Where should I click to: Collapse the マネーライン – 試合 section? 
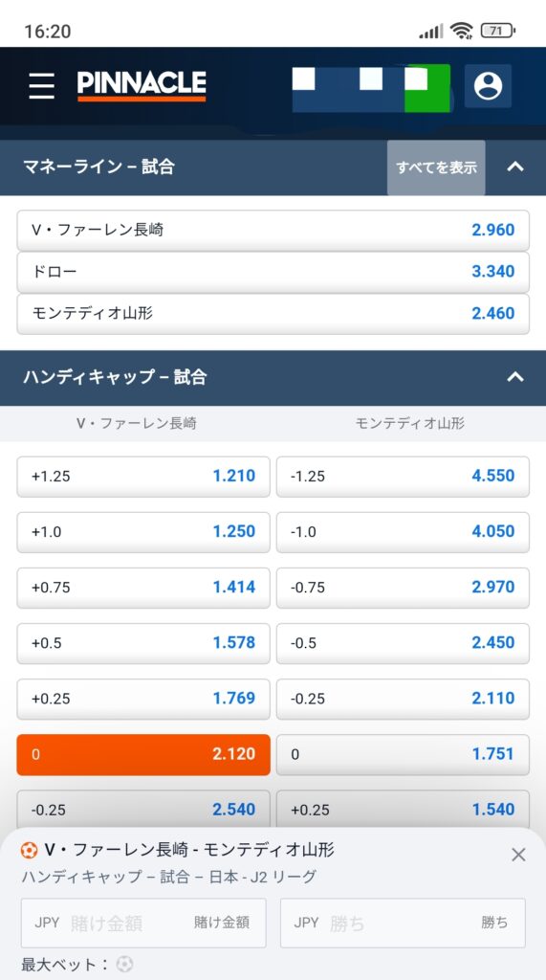[515, 167]
